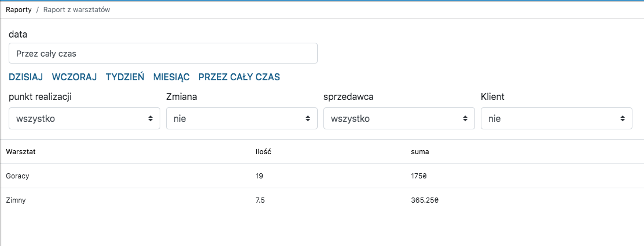The image size is (644, 246).
Task: Click the quantity 7.5 cell
Action: tap(261, 200)
